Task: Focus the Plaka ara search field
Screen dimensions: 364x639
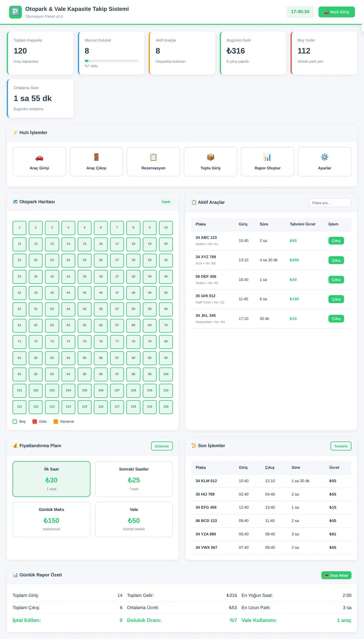Action: pyautogui.click(x=330, y=203)
